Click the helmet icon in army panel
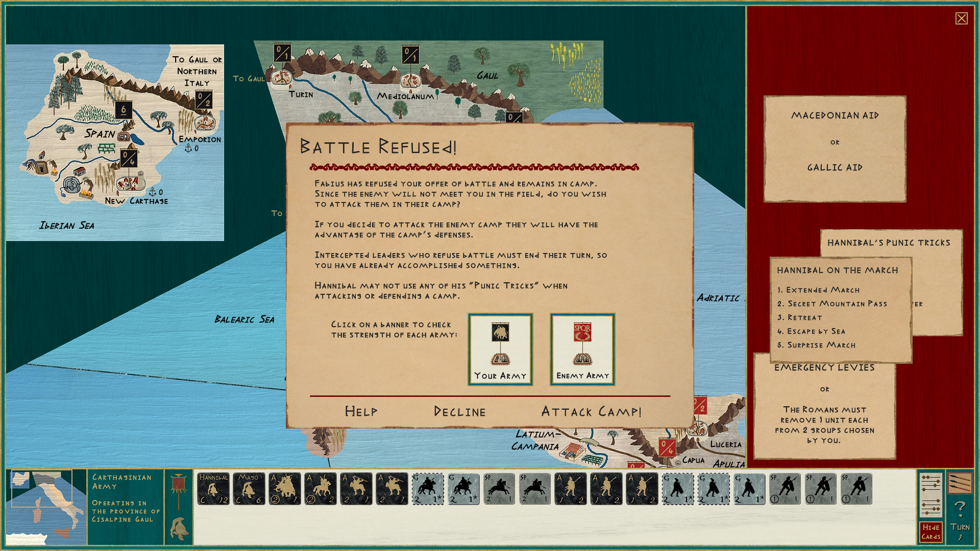This screenshot has width=980, height=551. [x=180, y=529]
